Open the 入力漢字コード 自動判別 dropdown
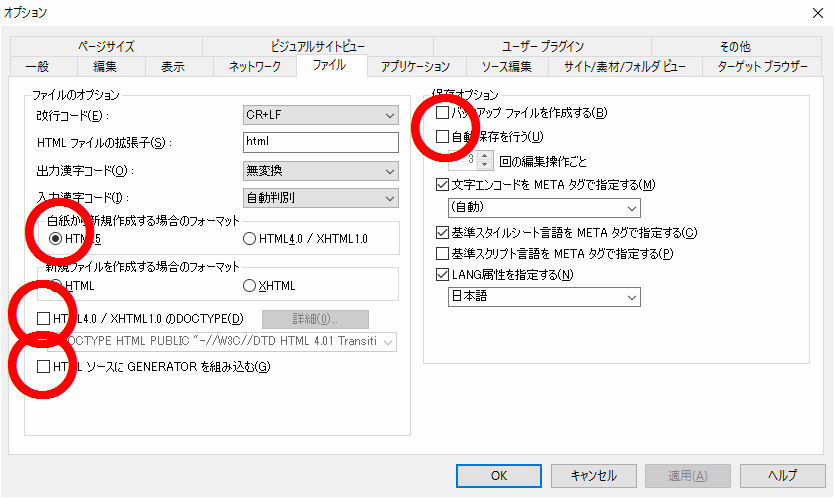The width and height of the screenshot is (834, 498). coord(320,197)
